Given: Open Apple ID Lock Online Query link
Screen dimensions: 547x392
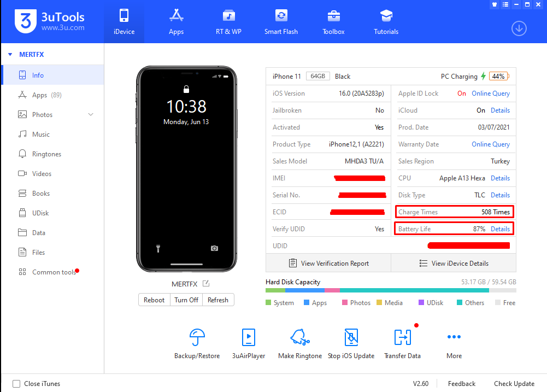Looking at the screenshot, I should click(x=491, y=93).
